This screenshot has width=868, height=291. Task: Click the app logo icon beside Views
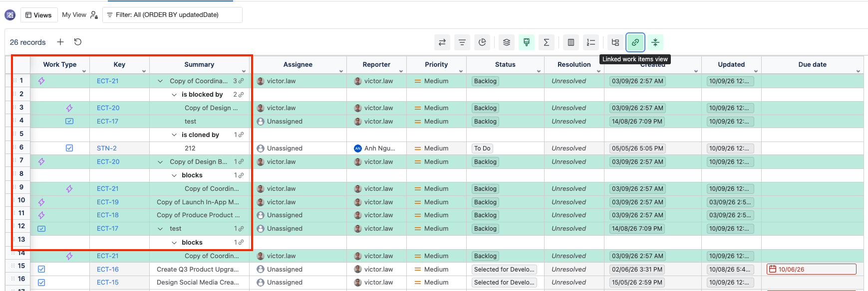tap(10, 15)
